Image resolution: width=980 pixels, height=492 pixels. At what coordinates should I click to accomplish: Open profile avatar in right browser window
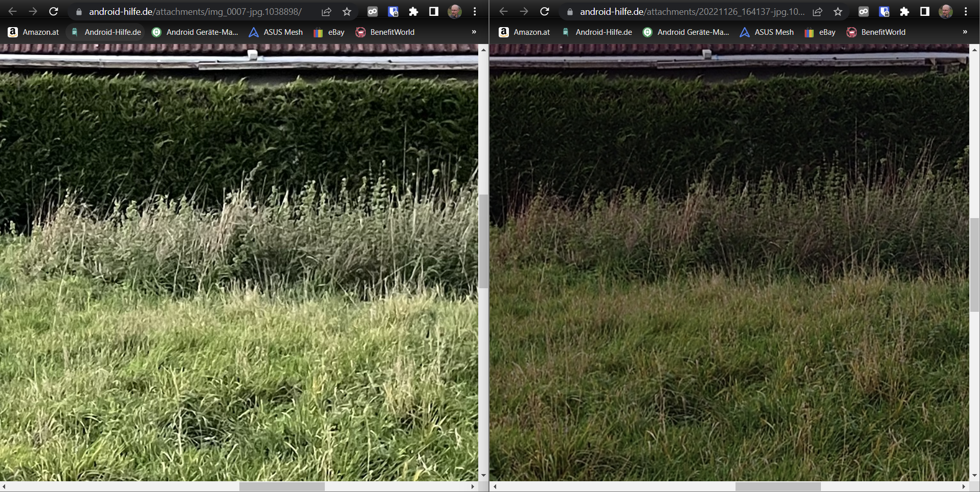coord(945,11)
